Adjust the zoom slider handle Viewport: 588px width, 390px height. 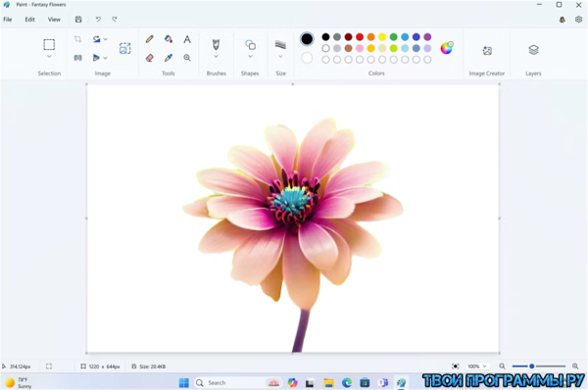532,366
